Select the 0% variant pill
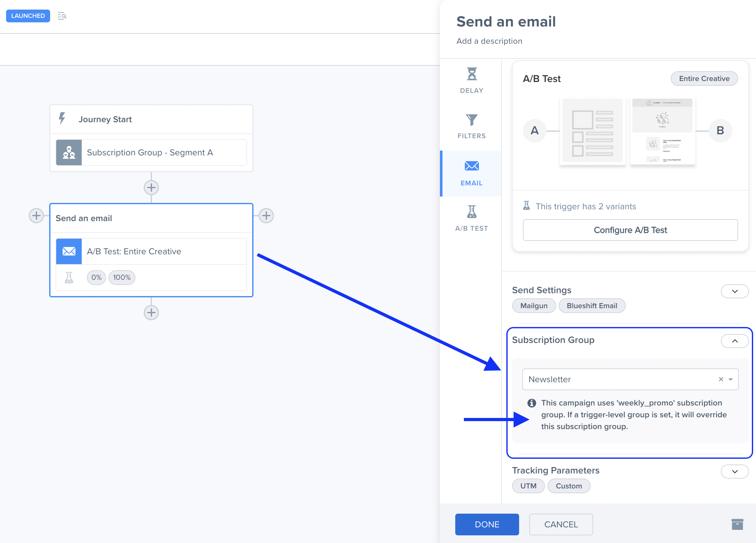Screen dimensions: 756x543 tap(96, 278)
